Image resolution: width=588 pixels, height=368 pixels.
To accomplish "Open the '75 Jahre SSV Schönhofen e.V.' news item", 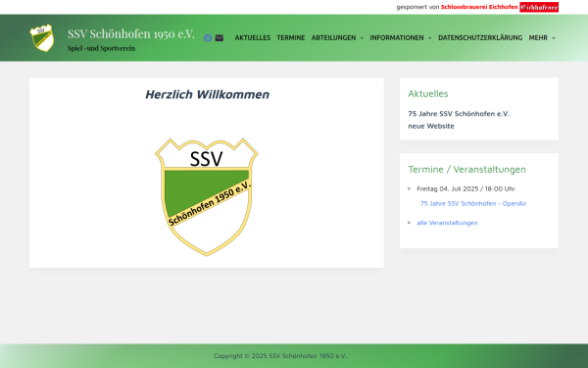I will [459, 114].
